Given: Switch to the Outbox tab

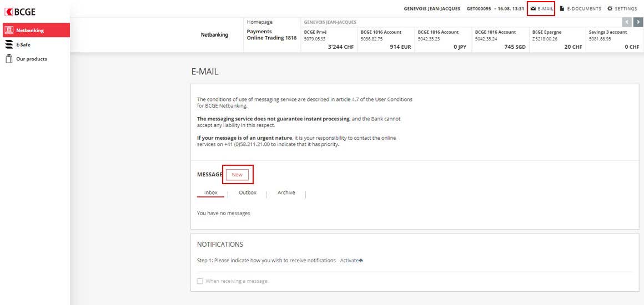Looking at the screenshot, I should [x=248, y=192].
